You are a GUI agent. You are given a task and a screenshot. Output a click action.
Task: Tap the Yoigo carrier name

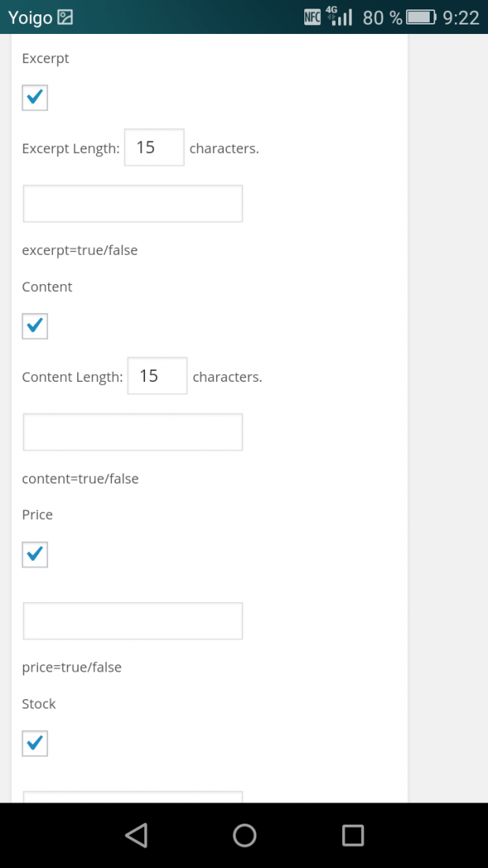[x=30, y=18]
